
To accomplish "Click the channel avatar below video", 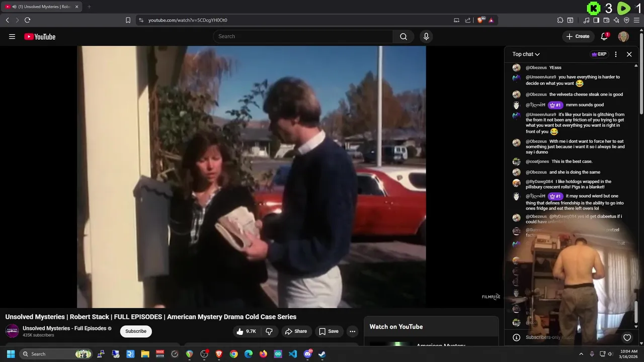I will click(x=12, y=331).
